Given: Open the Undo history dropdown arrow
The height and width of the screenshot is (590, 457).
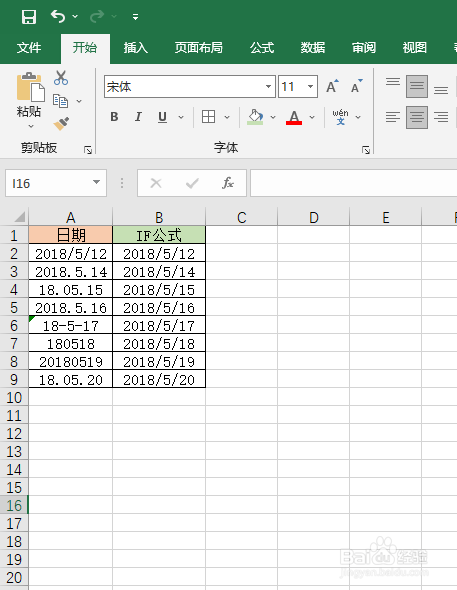Looking at the screenshot, I should (75, 17).
